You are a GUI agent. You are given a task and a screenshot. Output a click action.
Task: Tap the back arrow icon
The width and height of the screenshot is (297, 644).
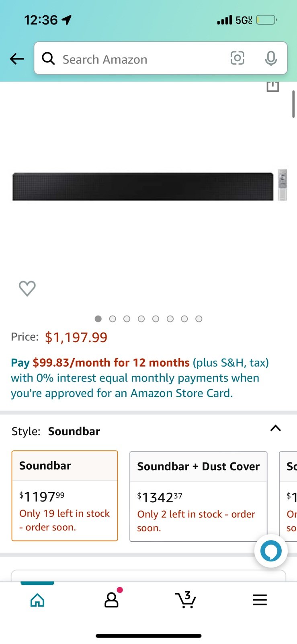click(x=17, y=59)
